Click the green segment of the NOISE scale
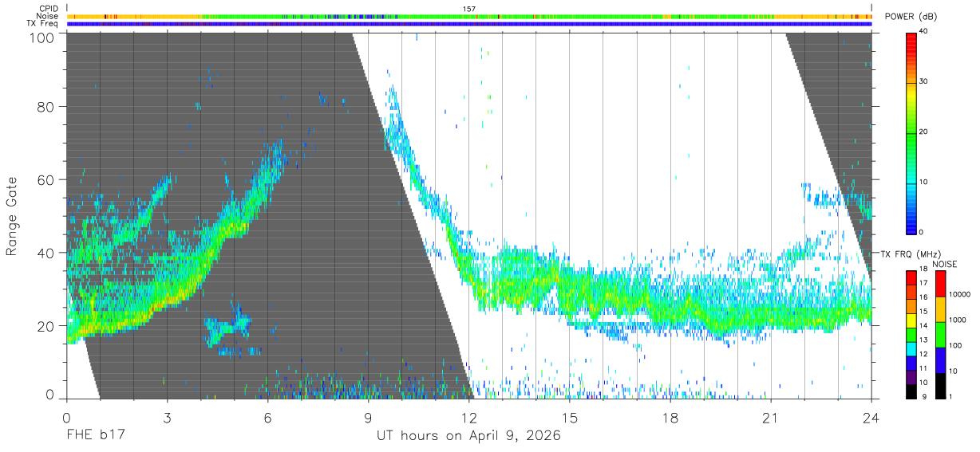The width and height of the screenshot is (980, 452). pyautogui.click(x=940, y=334)
